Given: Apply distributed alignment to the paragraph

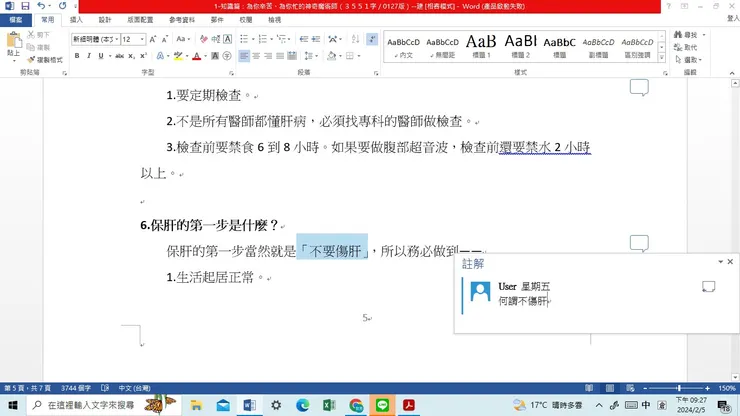Looking at the screenshot, I should (292, 56).
